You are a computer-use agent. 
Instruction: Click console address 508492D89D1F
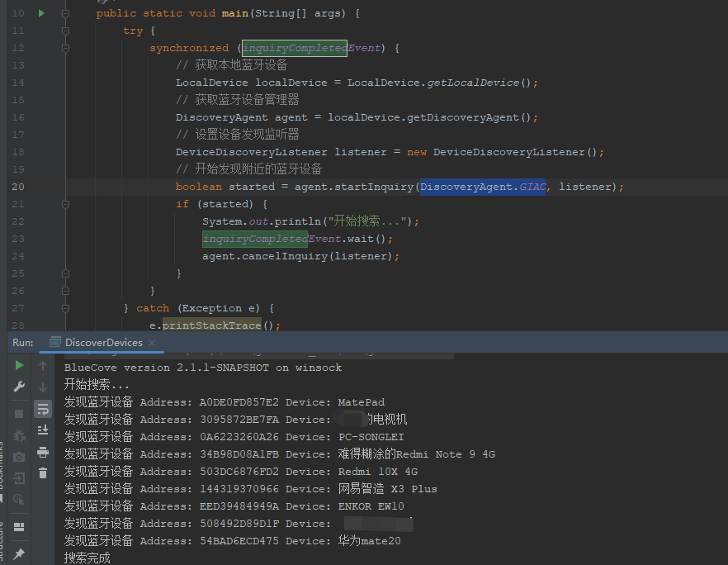[239, 524]
